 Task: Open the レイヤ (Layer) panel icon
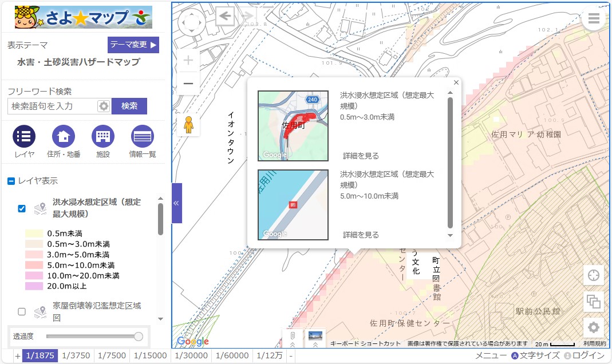point(24,136)
